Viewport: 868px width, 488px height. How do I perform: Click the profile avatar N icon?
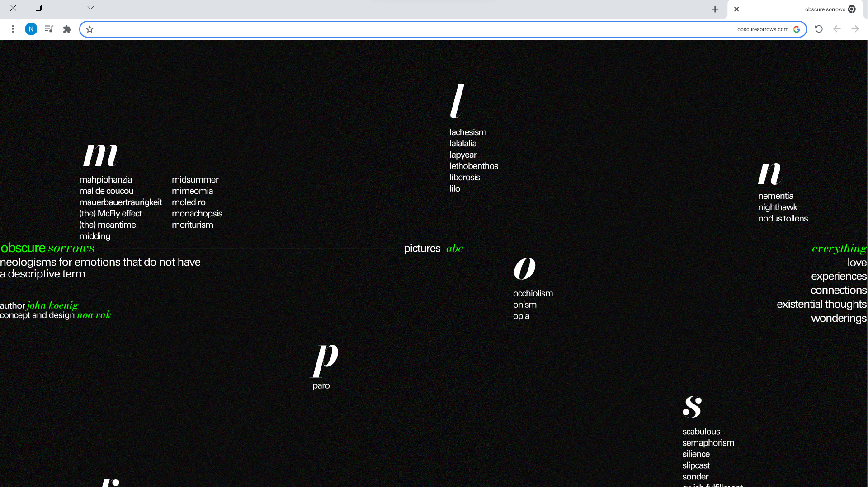pos(31,29)
